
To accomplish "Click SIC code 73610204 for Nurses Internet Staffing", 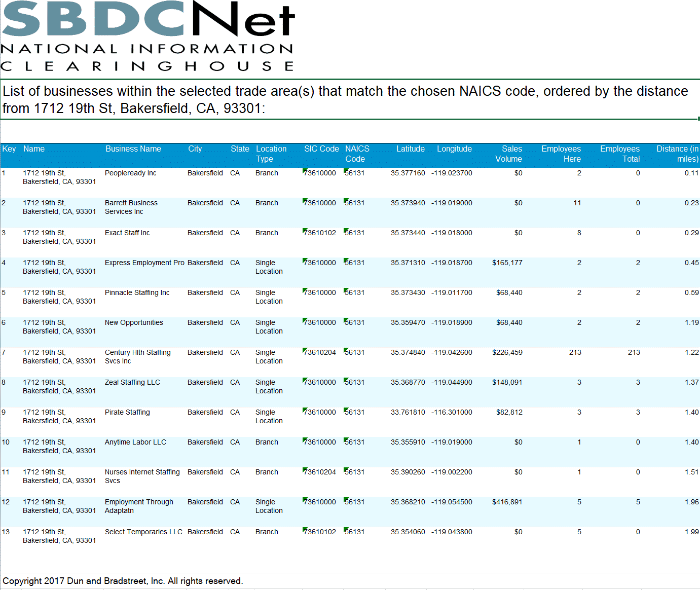I will (320, 472).
